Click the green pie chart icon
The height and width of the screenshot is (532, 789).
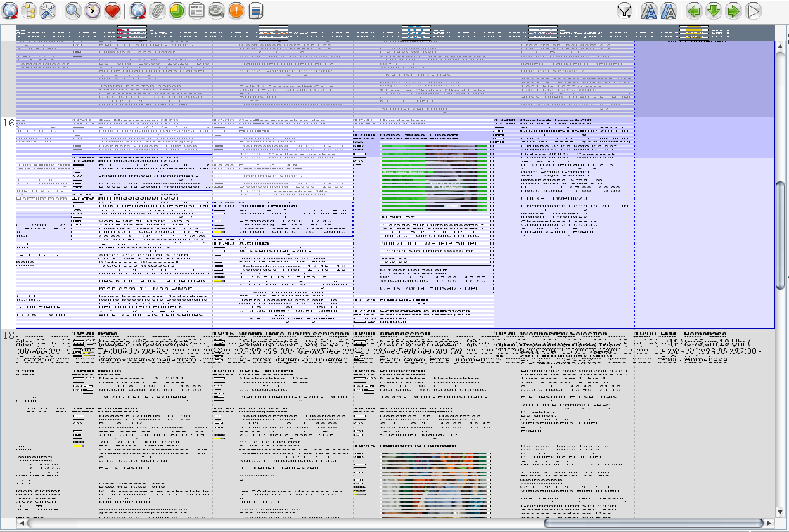pyautogui.click(x=177, y=11)
